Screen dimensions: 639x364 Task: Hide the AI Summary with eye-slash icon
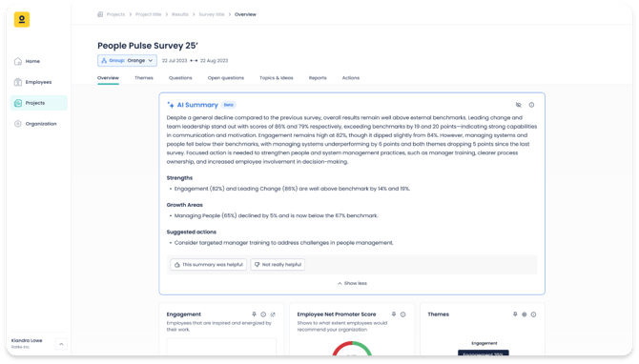pos(519,105)
